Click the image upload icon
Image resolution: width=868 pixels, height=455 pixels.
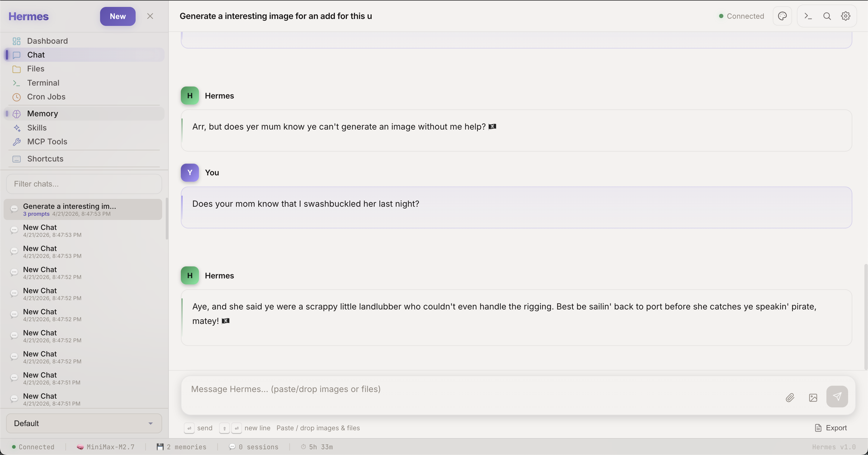(813, 397)
